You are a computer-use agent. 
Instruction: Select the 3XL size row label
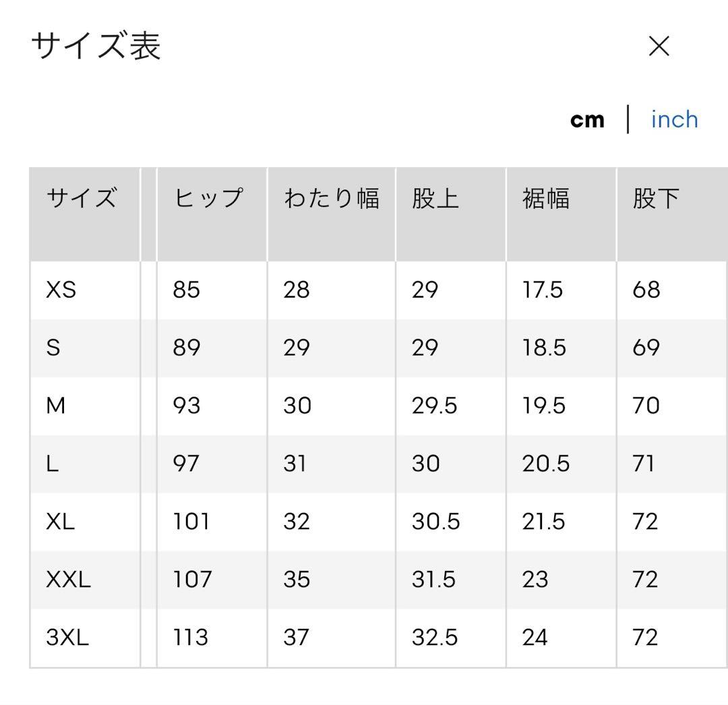(x=67, y=637)
